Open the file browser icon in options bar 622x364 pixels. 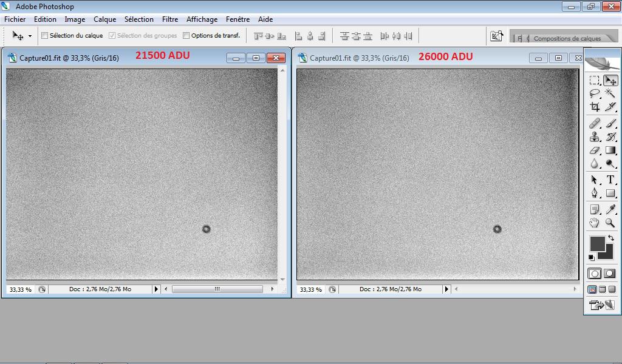pyautogui.click(x=497, y=36)
